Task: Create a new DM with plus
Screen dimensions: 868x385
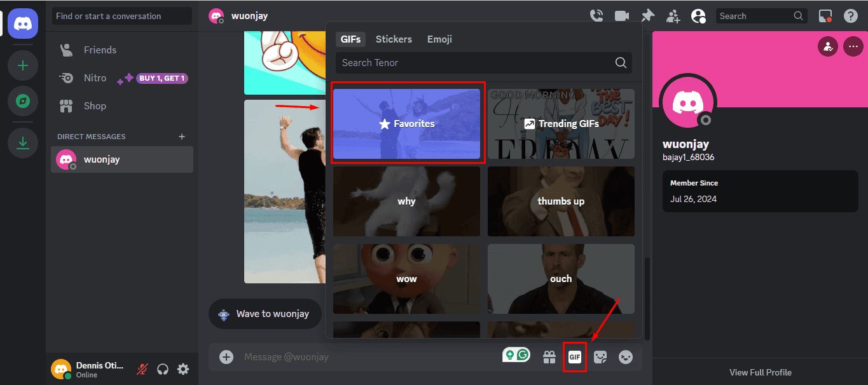Action: click(x=182, y=137)
